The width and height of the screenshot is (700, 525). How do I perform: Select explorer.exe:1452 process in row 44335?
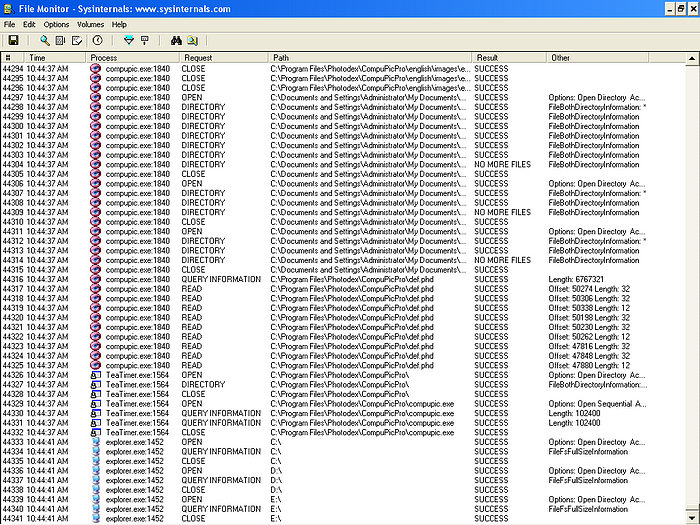(x=134, y=461)
